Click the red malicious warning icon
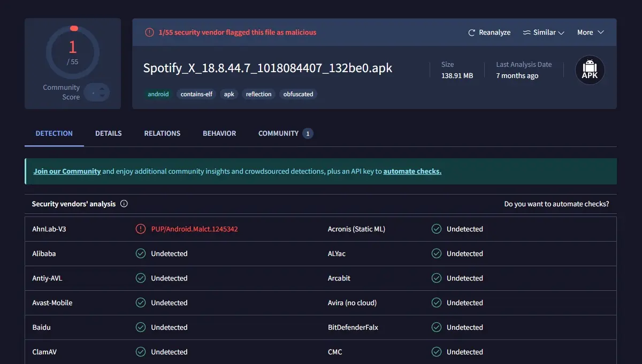642x364 pixels. pos(149,32)
